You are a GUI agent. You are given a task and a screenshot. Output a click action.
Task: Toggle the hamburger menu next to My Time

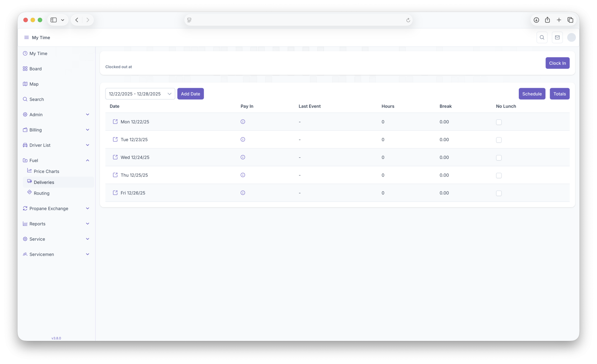click(x=26, y=38)
